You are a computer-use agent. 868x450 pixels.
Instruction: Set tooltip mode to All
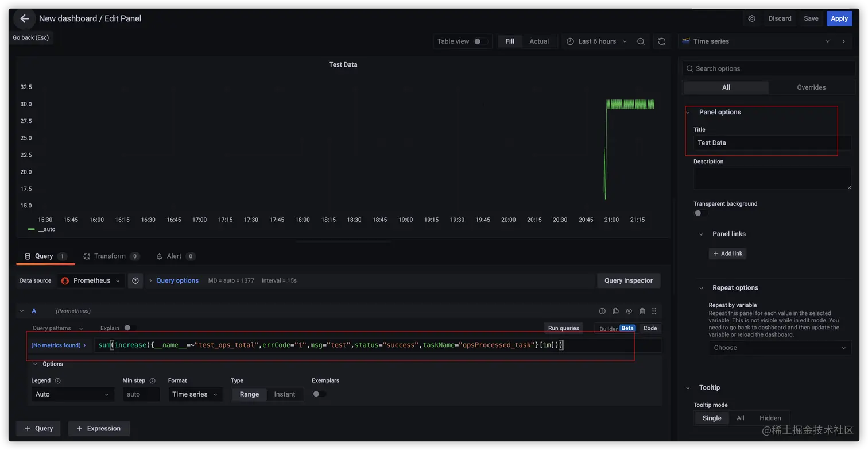(x=741, y=418)
